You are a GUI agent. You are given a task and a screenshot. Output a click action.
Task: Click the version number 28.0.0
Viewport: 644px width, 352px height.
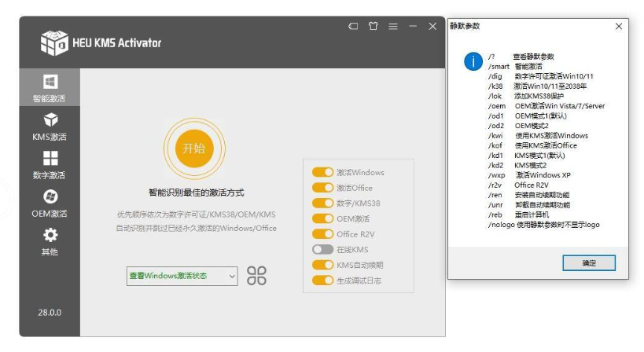click(50, 313)
